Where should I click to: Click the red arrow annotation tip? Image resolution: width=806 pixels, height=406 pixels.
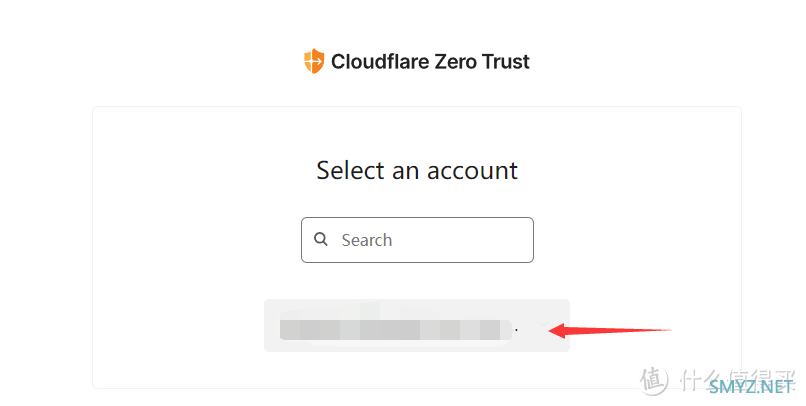(554, 330)
